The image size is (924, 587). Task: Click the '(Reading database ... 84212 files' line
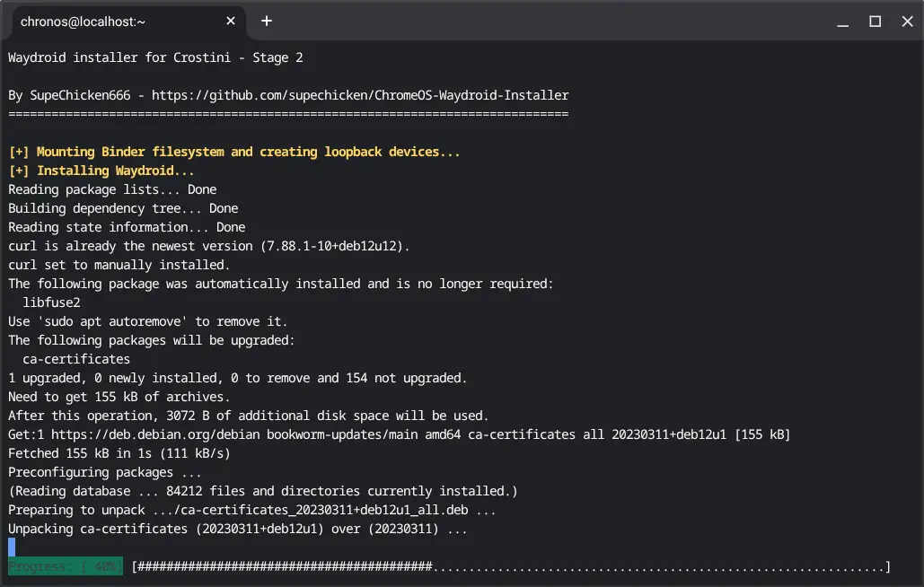pyautogui.click(x=263, y=491)
